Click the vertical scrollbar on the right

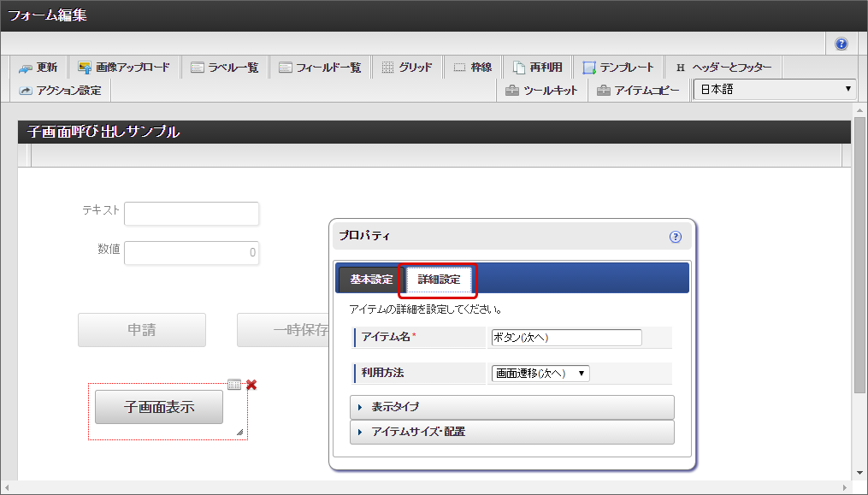tap(859, 254)
